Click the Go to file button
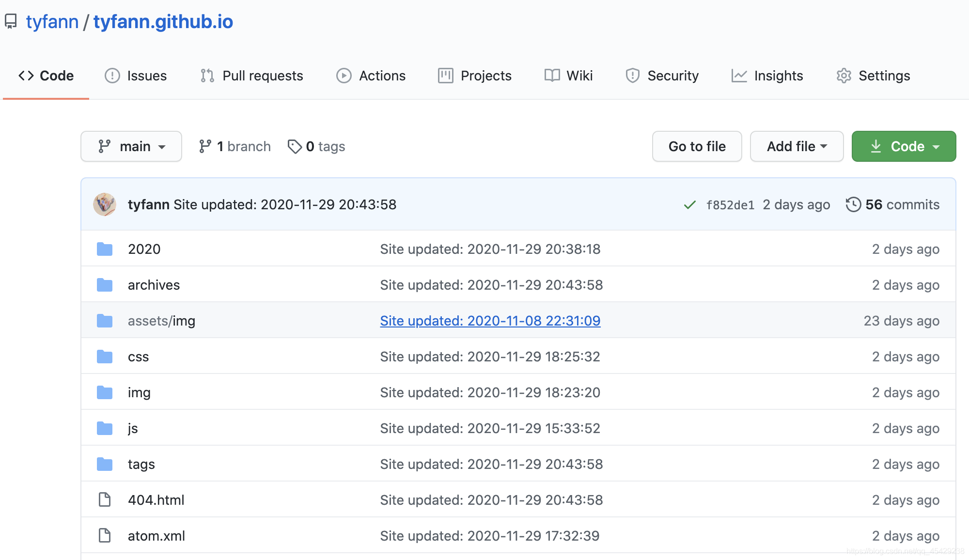Viewport: 969px width, 560px height. coord(697,146)
